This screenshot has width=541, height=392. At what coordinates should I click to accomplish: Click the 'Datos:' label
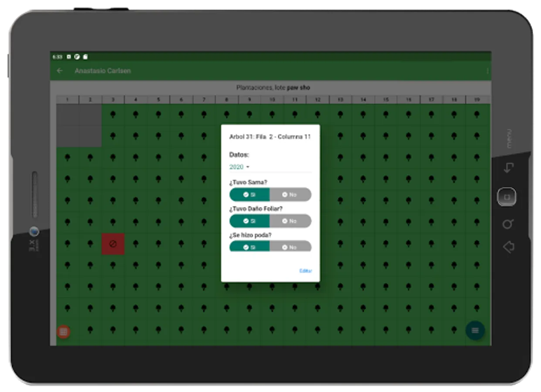239,155
